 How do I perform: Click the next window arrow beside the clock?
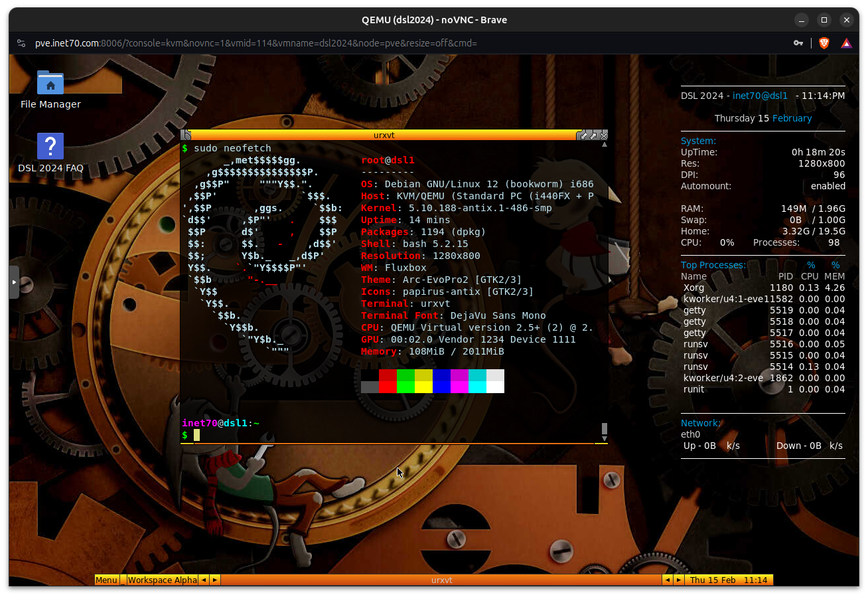(678, 580)
